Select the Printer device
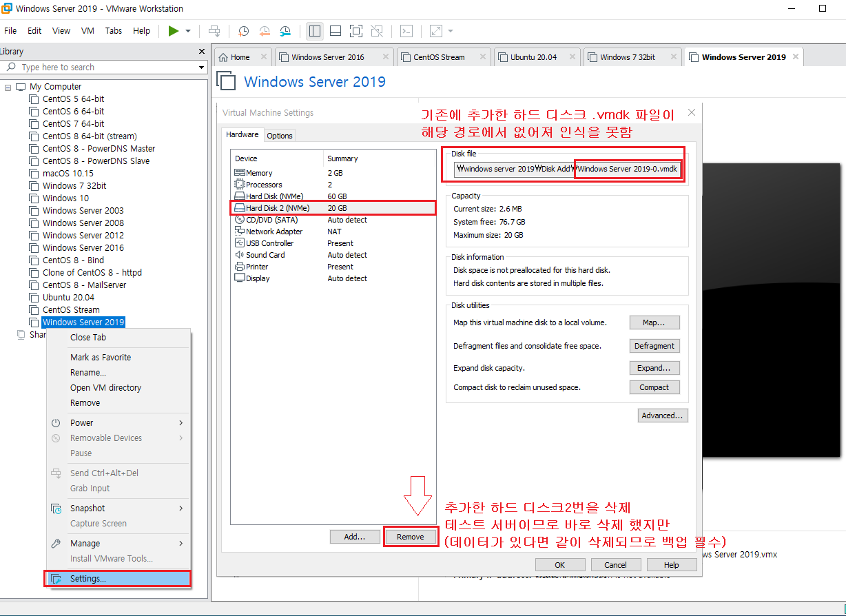The width and height of the screenshot is (846, 616). 333,267
